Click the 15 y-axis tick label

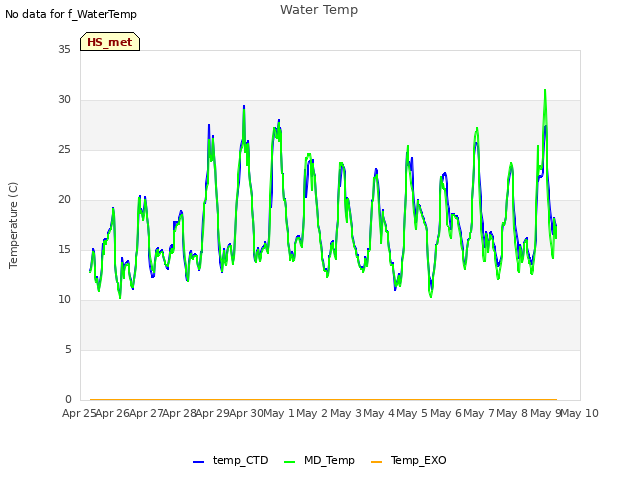[x=64, y=249]
